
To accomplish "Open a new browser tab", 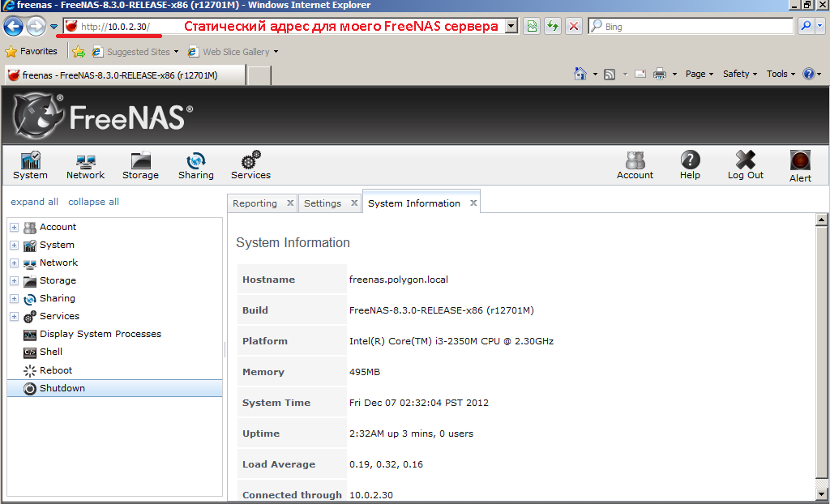I will tap(259, 75).
